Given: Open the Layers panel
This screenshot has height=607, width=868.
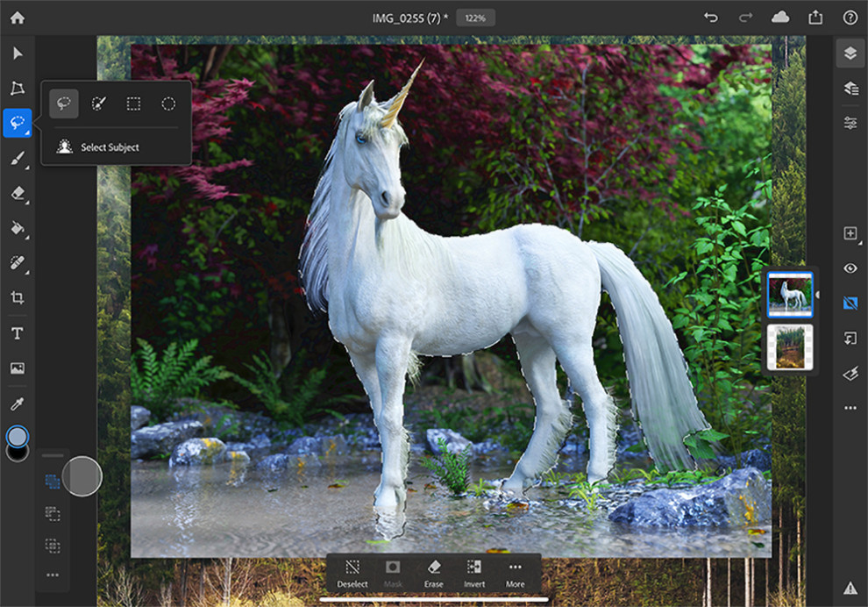Looking at the screenshot, I should [850, 53].
